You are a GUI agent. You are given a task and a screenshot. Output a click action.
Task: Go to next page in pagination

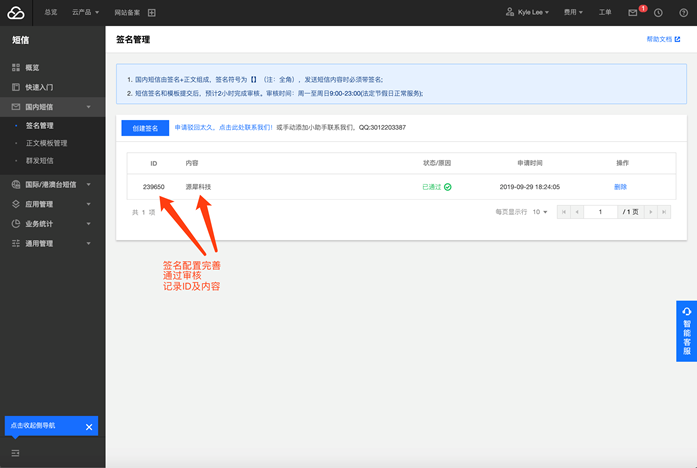[651, 212]
